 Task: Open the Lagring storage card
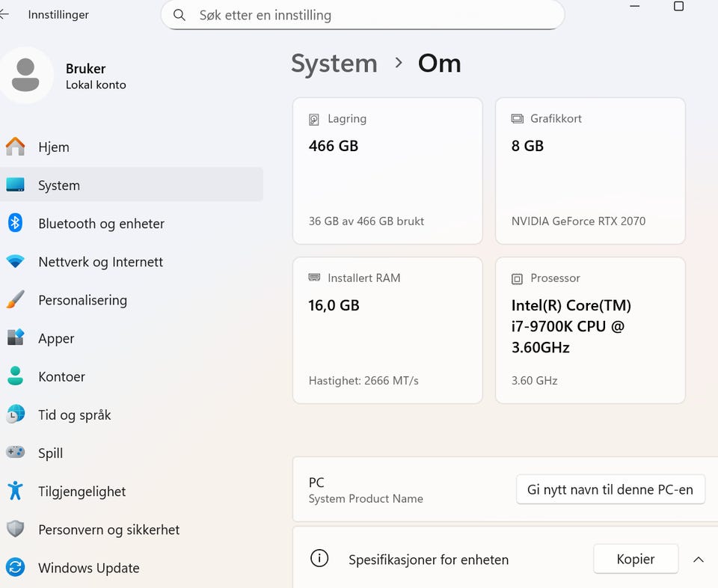(x=387, y=171)
